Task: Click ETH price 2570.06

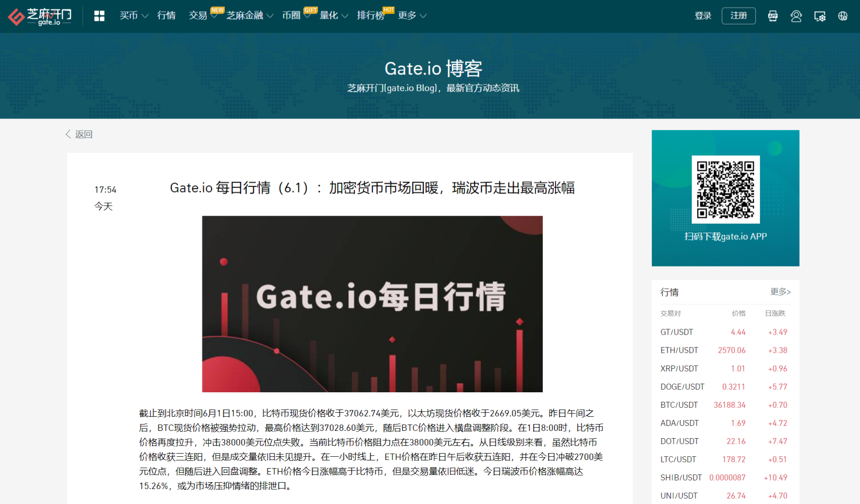Action: point(731,350)
